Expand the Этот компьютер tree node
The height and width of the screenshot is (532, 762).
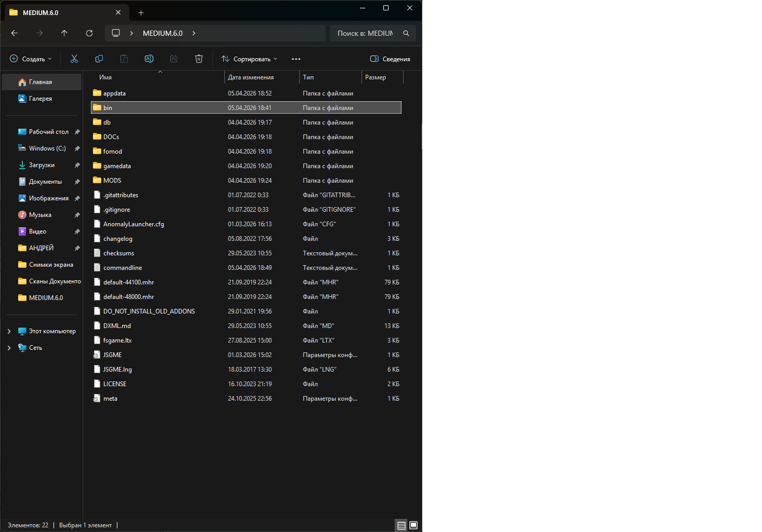click(9, 331)
